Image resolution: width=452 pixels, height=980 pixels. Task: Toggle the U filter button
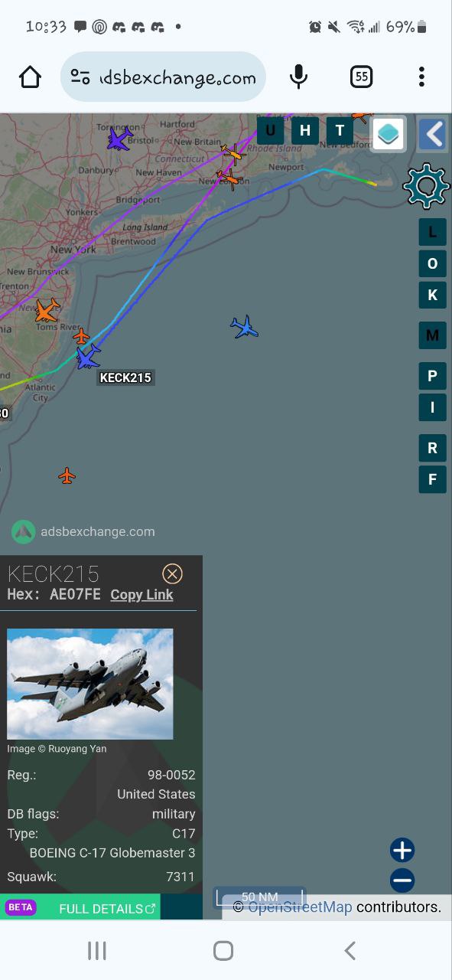(270, 131)
